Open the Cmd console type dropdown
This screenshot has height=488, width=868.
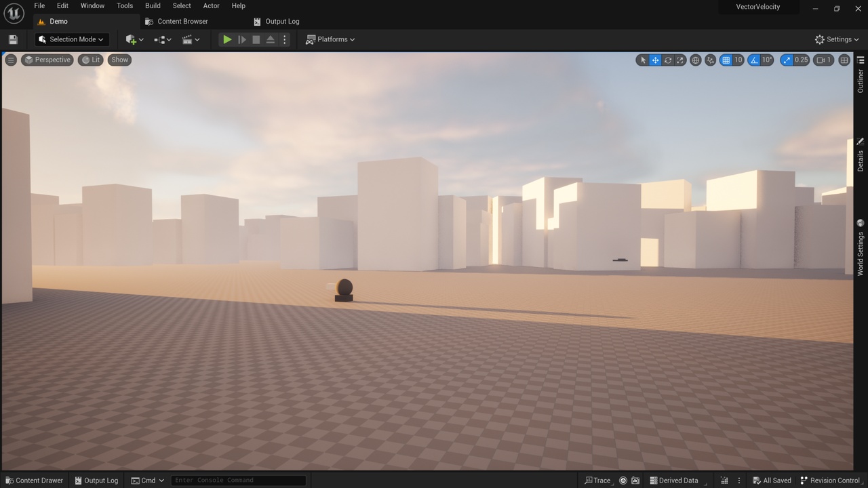click(x=148, y=481)
